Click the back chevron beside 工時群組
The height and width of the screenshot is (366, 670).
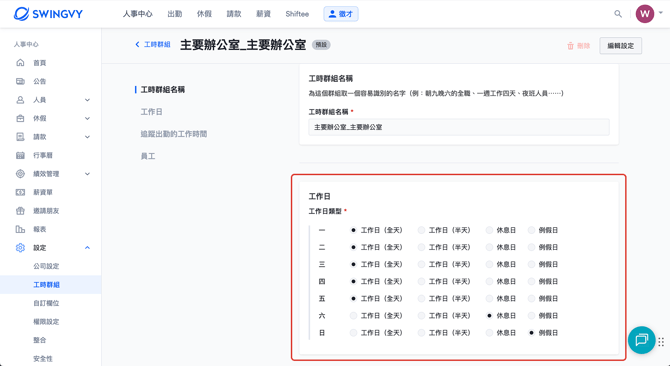(137, 44)
